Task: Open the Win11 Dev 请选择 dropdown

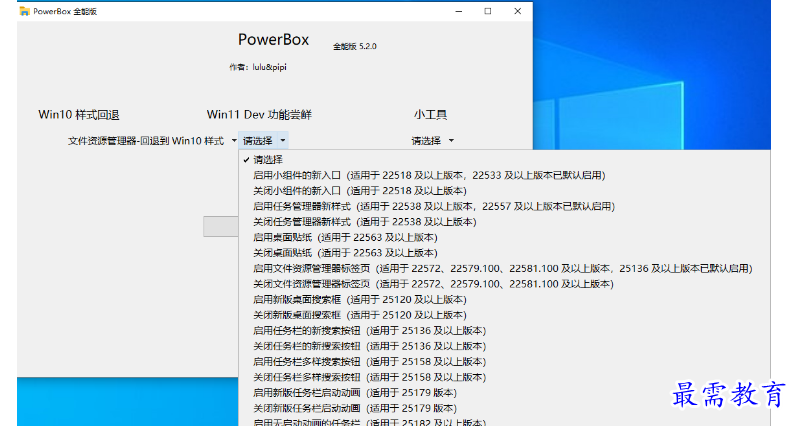Action: [264, 140]
